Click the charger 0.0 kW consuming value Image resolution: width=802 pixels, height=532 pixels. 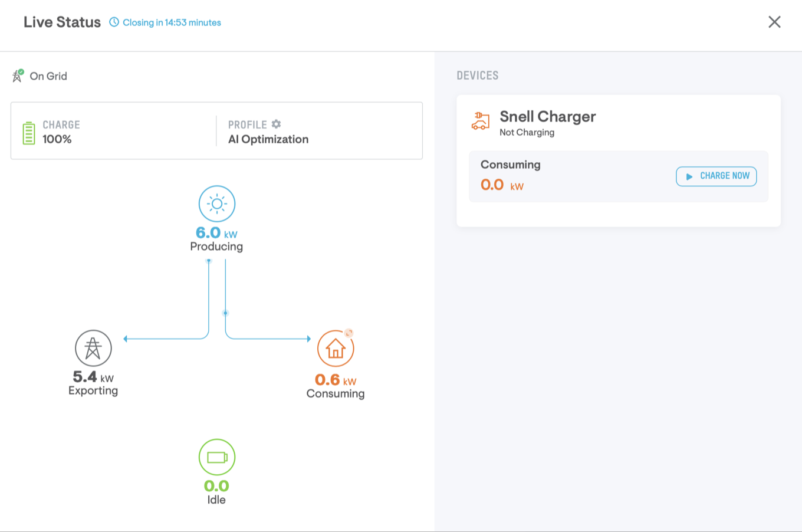(x=502, y=185)
